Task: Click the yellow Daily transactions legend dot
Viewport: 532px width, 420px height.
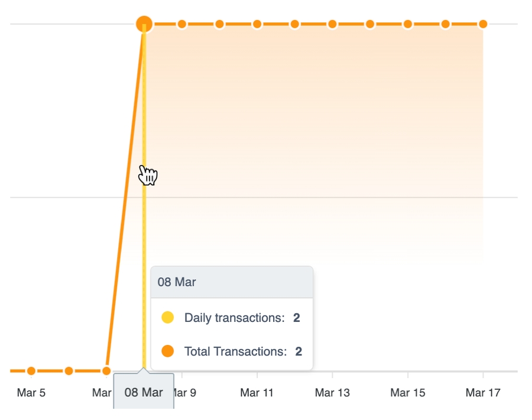Action: 168,318
